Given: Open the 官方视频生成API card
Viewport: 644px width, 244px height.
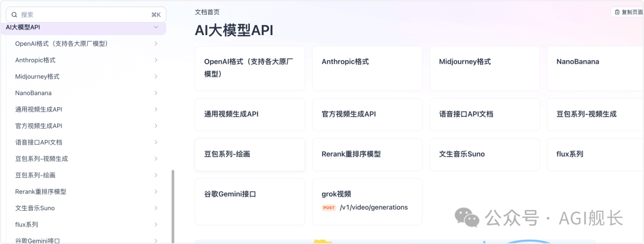Looking at the screenshot, I should point(367,114).
